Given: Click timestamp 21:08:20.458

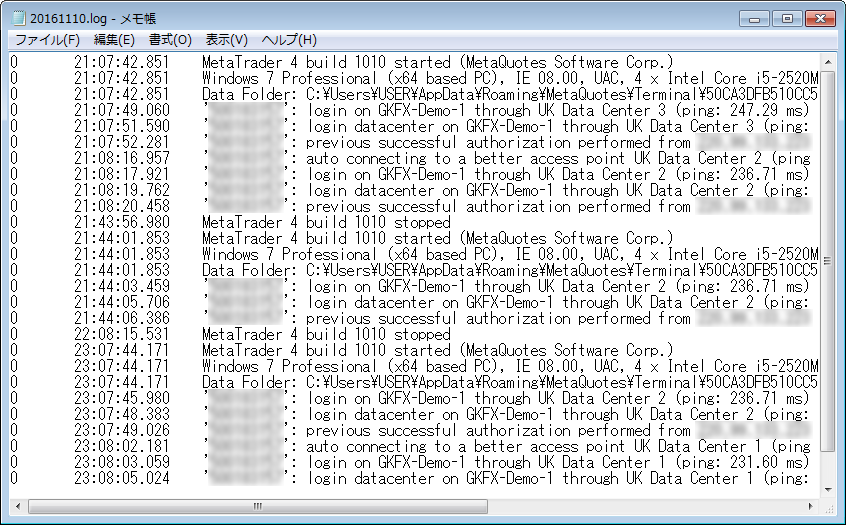Looking at the screenshot, I should 122,206.
